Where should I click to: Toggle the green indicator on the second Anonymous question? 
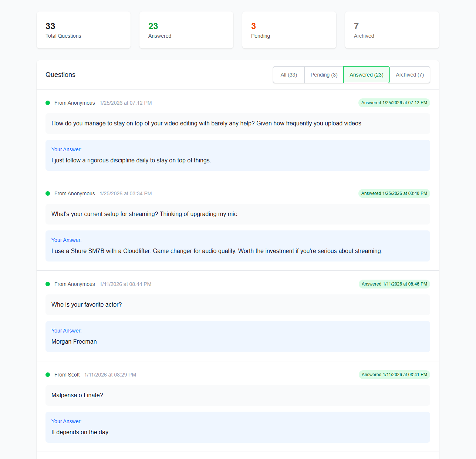point(48,193)
